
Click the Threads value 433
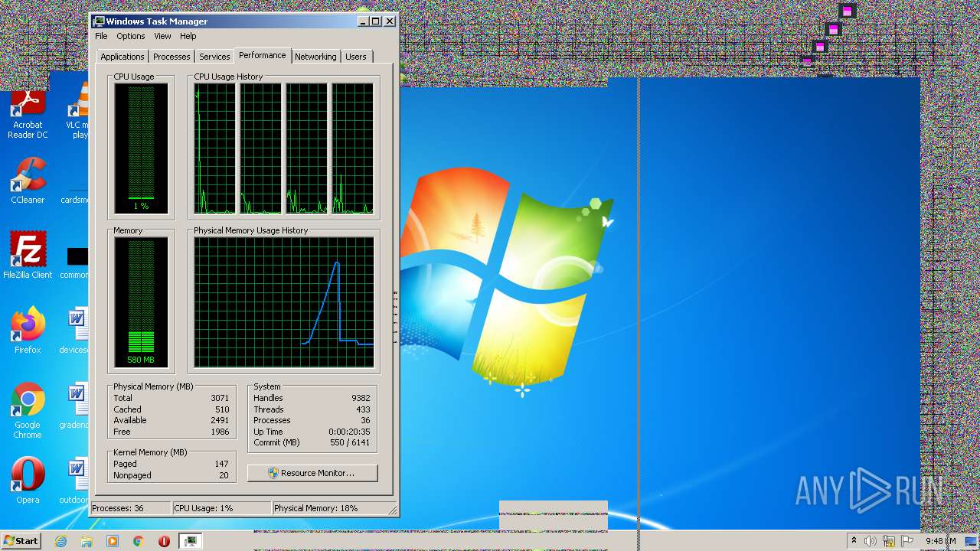tap(363, 409)
